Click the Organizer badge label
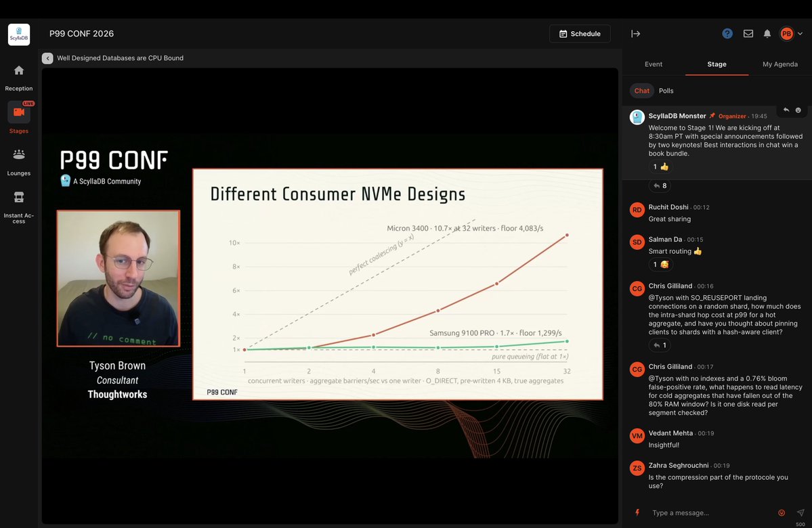812x528 pixels. point(731,116)
